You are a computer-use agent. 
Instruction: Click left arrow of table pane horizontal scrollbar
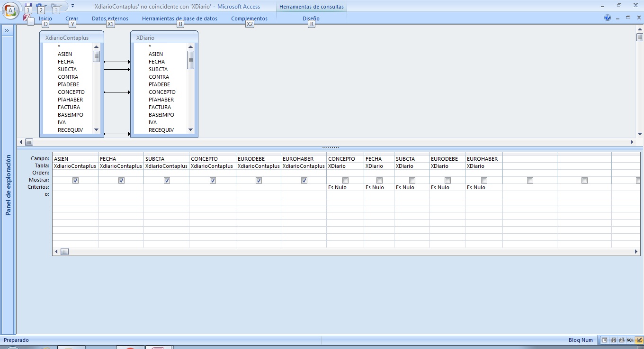pyautogui.click(x=21, y=142)
